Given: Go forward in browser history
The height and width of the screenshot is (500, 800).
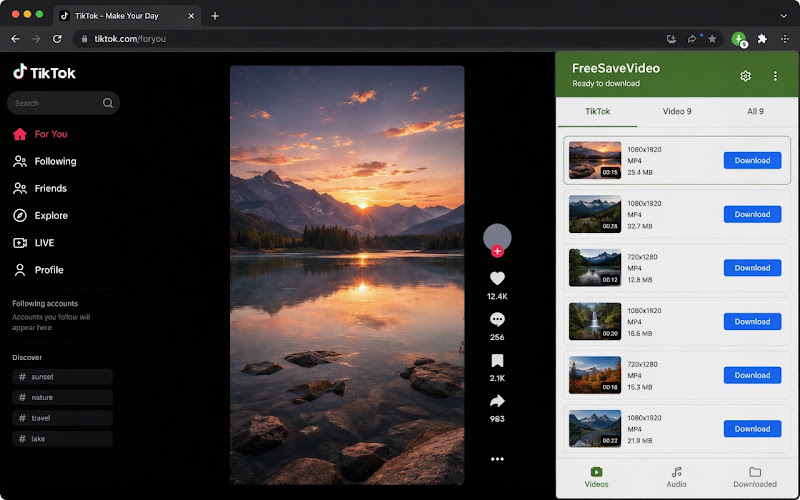Looking at the screenshot, I should pyautogui.click(x=36, y=39).
